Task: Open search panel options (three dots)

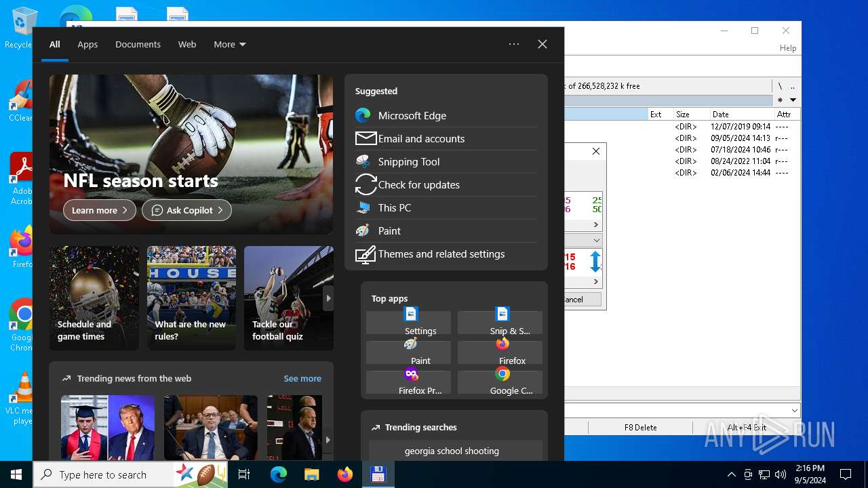Action: click(514, 44)
